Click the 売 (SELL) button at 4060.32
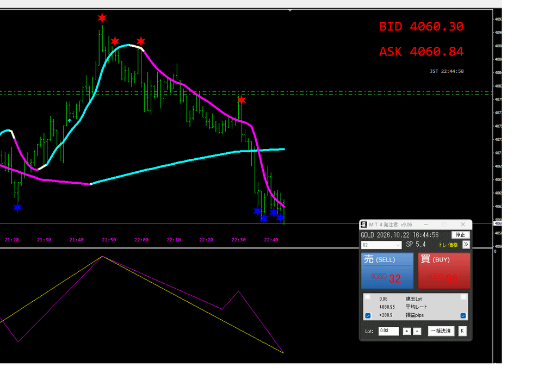 coord(387,271)
